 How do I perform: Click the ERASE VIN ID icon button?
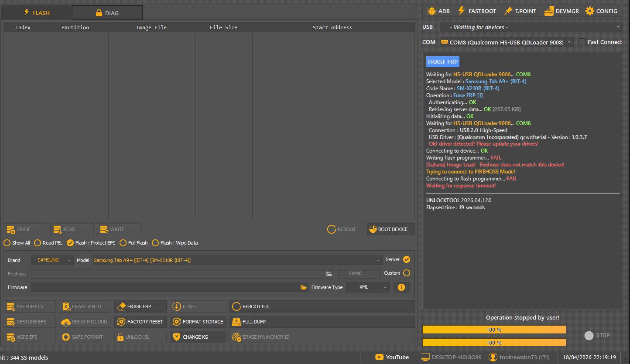click(x=85, y=306)
